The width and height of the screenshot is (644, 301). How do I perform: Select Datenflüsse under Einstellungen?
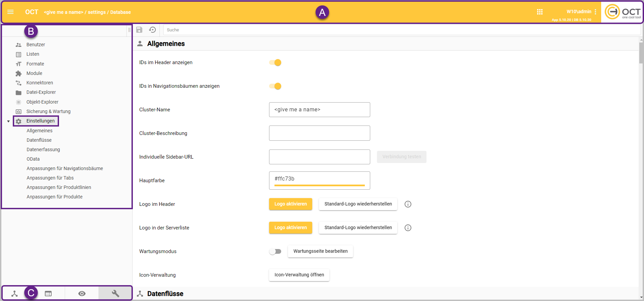tap(39, 140)
